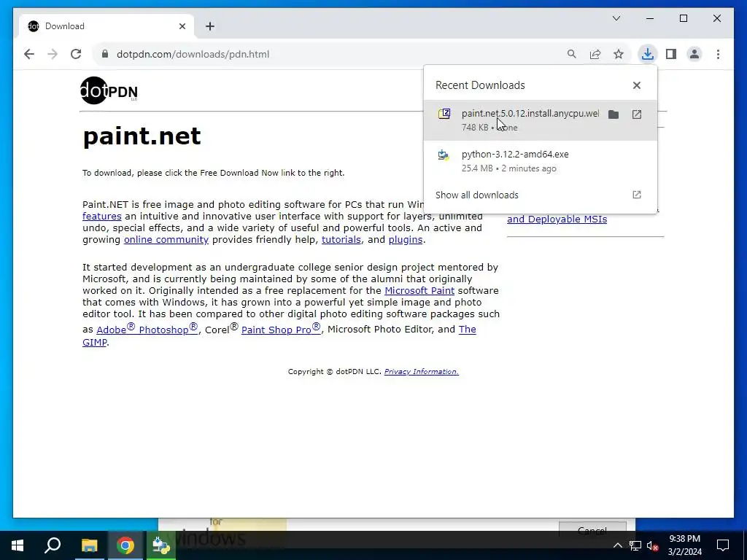The image size is (747, 560).
Task: Select the Download browser tab
Action: click(x=106, y=26)
